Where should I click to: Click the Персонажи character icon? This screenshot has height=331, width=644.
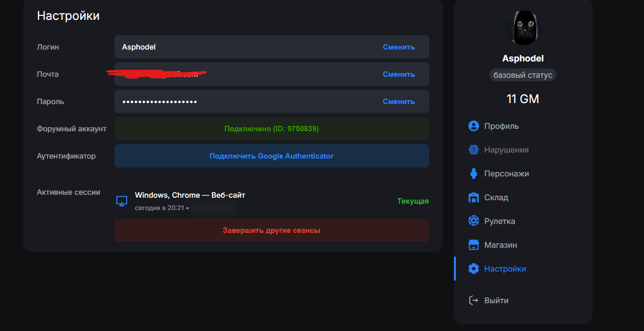(x=474, y=173)
